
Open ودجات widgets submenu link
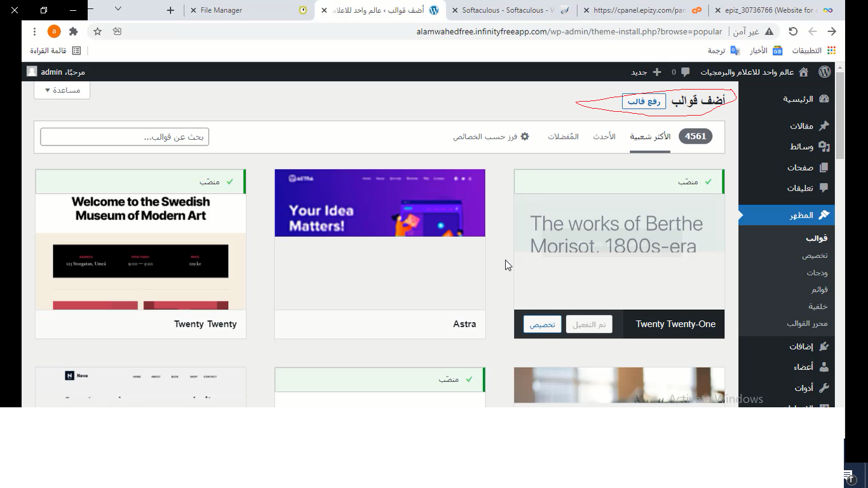click(x=817, y=273)
